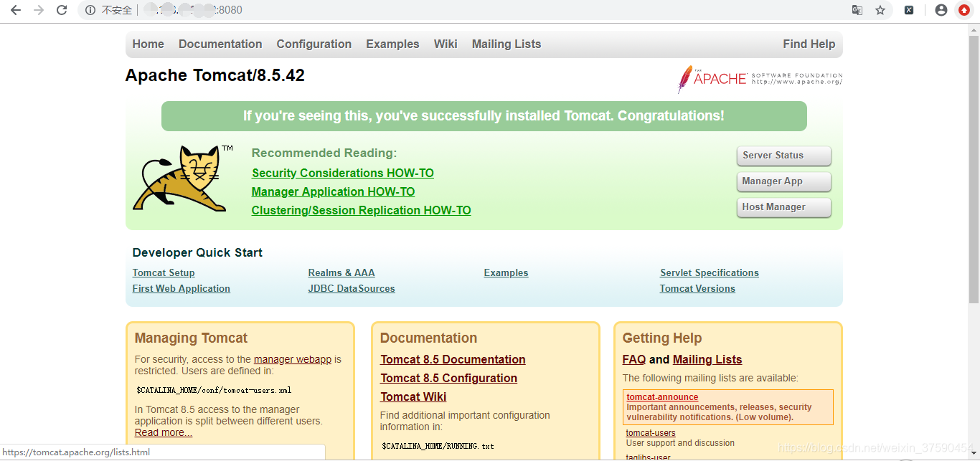Open Tomcat 8.5 Configuration link
This screenshot has height=461, width=980.
point(448,378)
